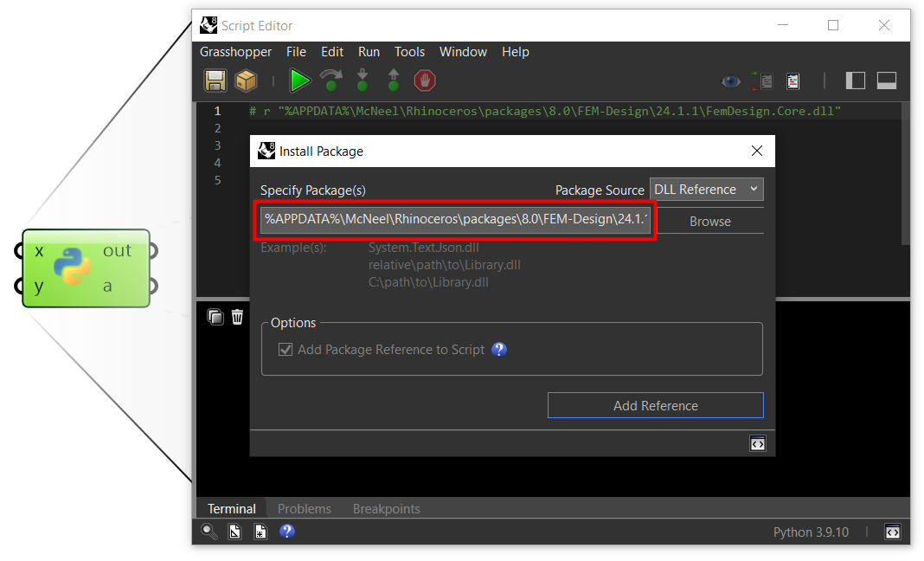Click the Step Out up-arrow icon
Viewport: 924px width, 561px height.
tap(394, 81)
